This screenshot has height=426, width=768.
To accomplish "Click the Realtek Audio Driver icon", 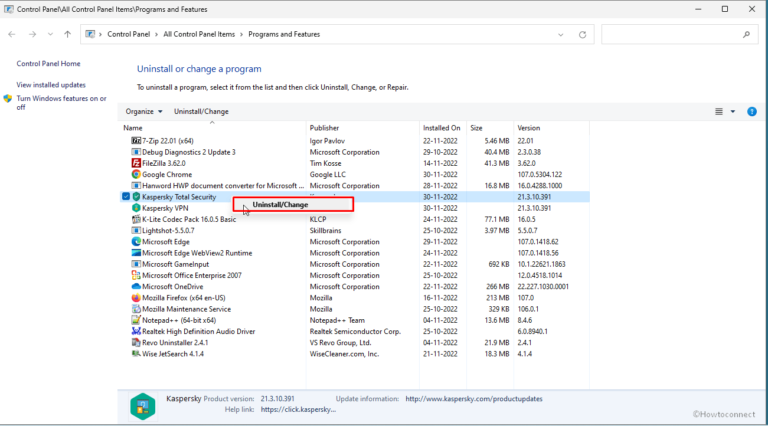I will click(136, 331).
